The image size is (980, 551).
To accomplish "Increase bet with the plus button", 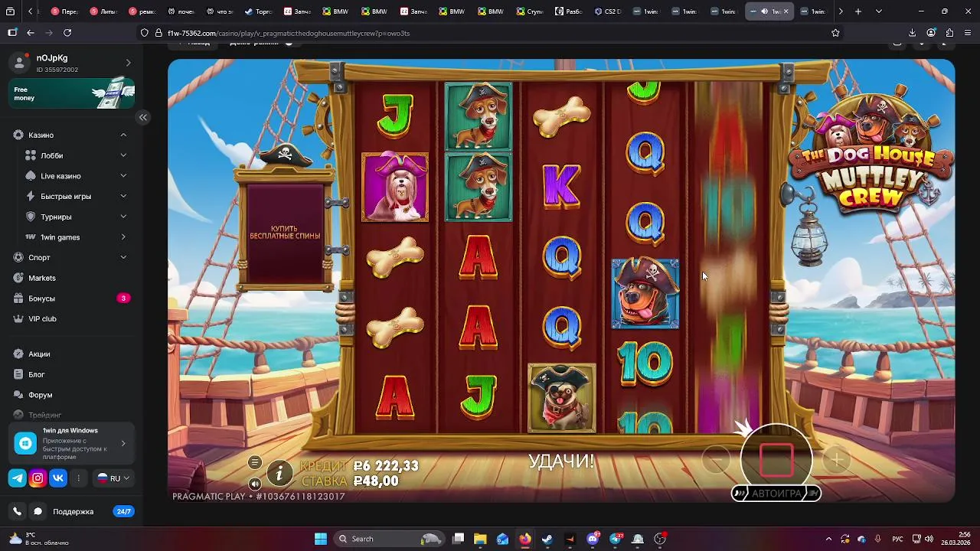I will click(837, 459).
